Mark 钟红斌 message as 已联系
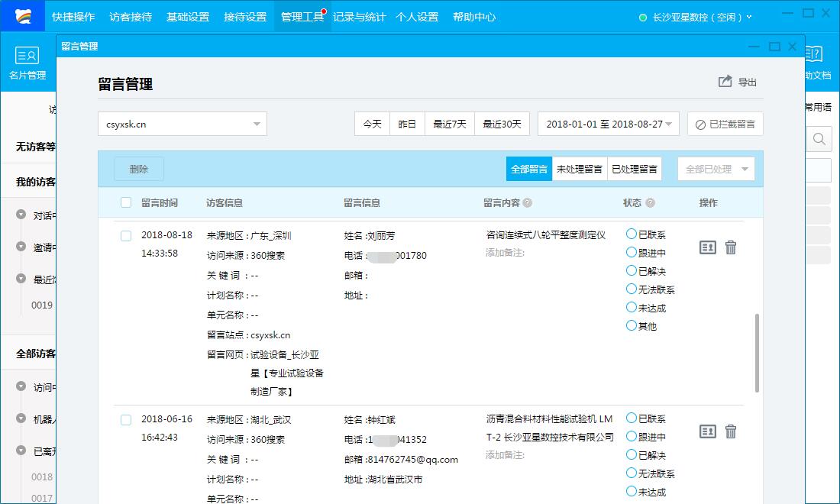840x504 pixels. 631,418
